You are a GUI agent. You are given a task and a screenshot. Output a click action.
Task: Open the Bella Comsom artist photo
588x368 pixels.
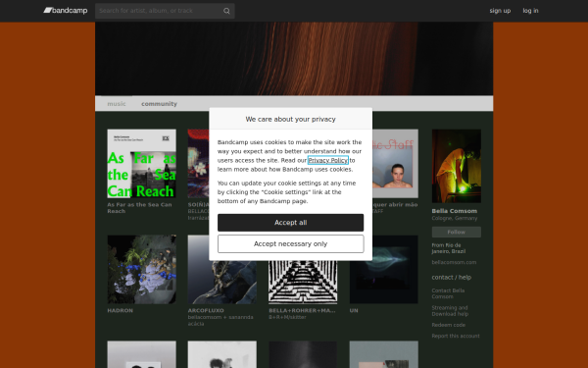coord(457,166)
